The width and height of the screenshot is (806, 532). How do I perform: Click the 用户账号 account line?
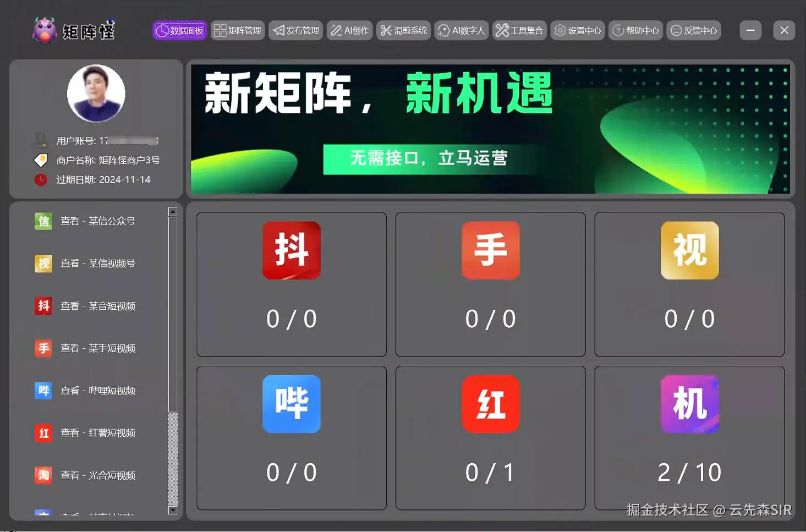107,141
